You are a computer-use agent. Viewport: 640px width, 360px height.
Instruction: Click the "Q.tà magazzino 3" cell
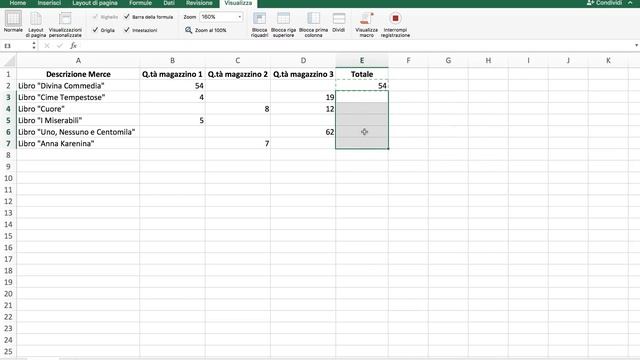(303, 74)
